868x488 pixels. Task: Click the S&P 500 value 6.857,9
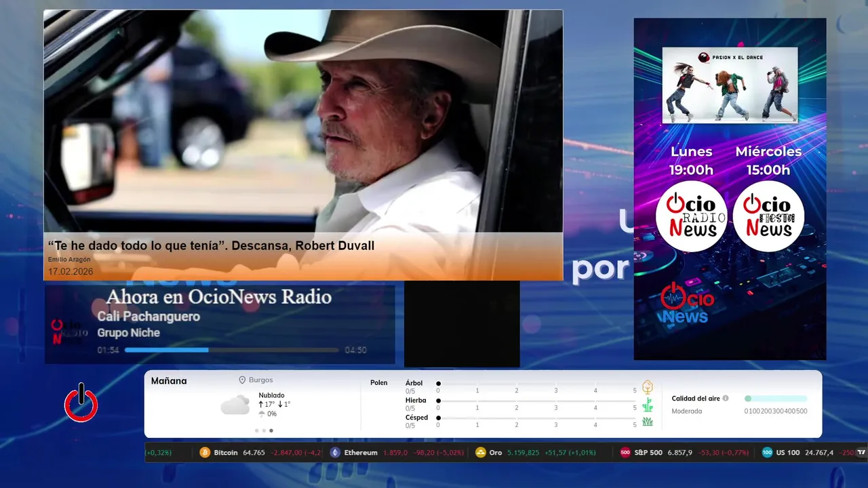point(680,453)
